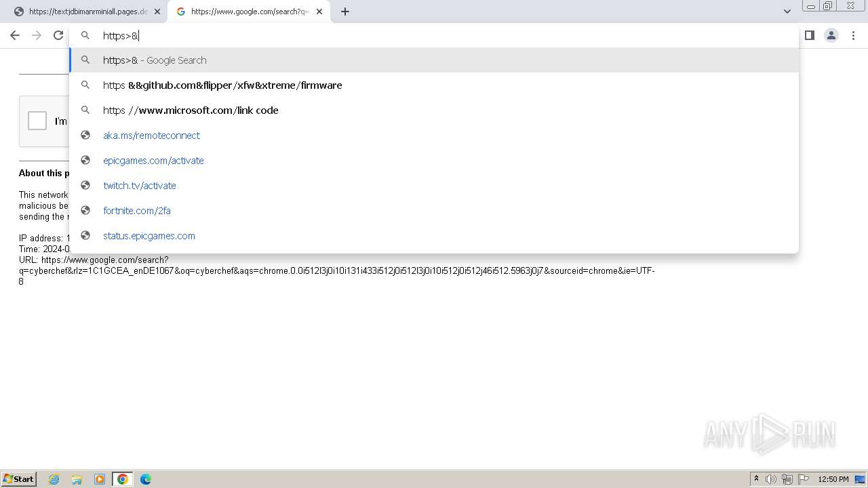The width and height of the screenshot is (868, 488).
Task: Check the 'I'm not a robot' checkbox
Action: [37, 121]
